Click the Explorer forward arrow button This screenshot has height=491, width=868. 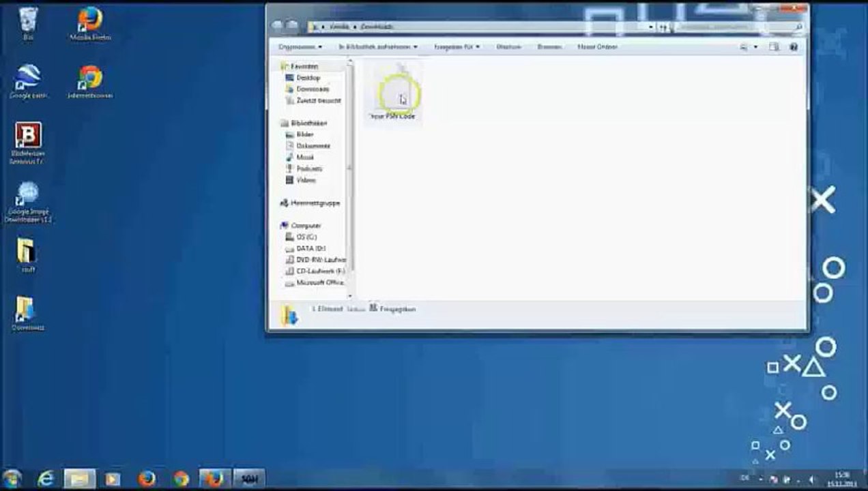tap(292, 26)
